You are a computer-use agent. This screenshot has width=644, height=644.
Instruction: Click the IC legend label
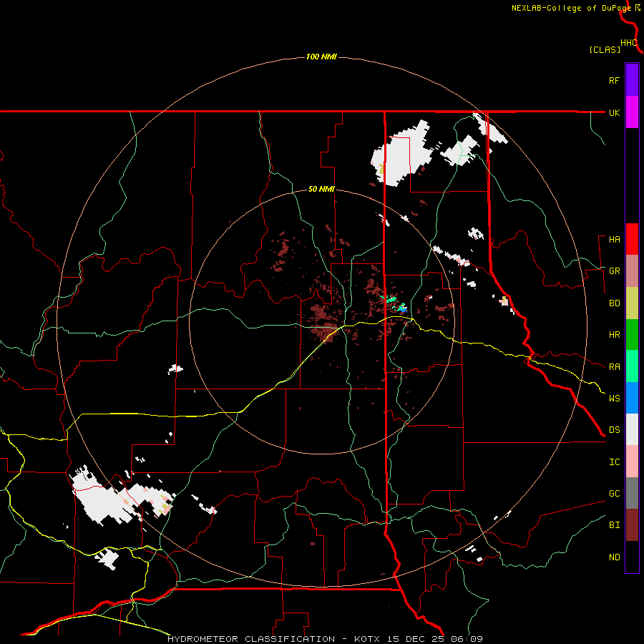614,462
